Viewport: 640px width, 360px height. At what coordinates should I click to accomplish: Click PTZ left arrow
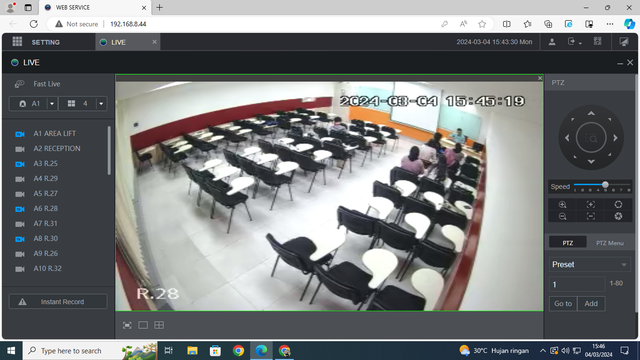point(567,138)
